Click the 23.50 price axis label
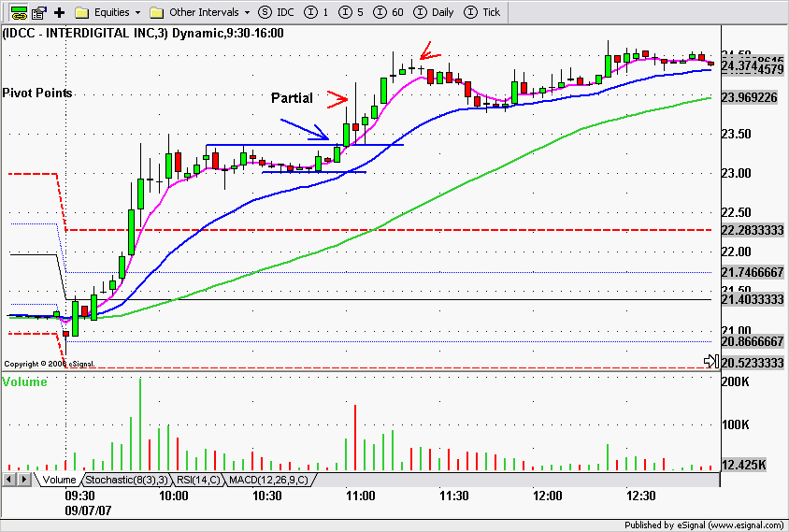Image resolution: width=789 pixels, height=532 pixels. (736, 135)
